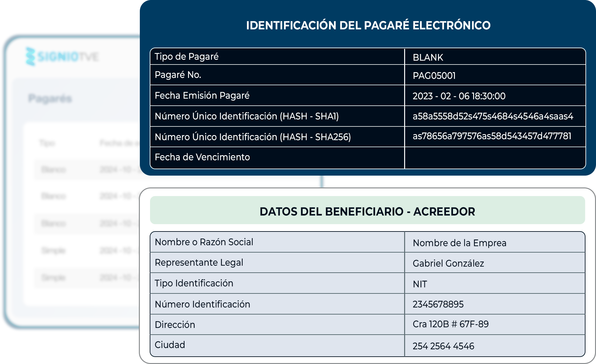Select the name Gabriel González
596x364 pixels.
[448, 263]
